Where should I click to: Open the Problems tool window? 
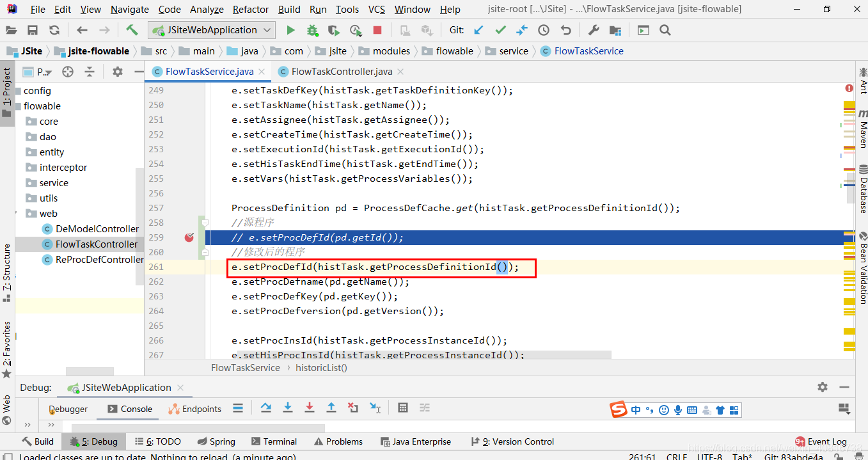(x=338, y=441)
